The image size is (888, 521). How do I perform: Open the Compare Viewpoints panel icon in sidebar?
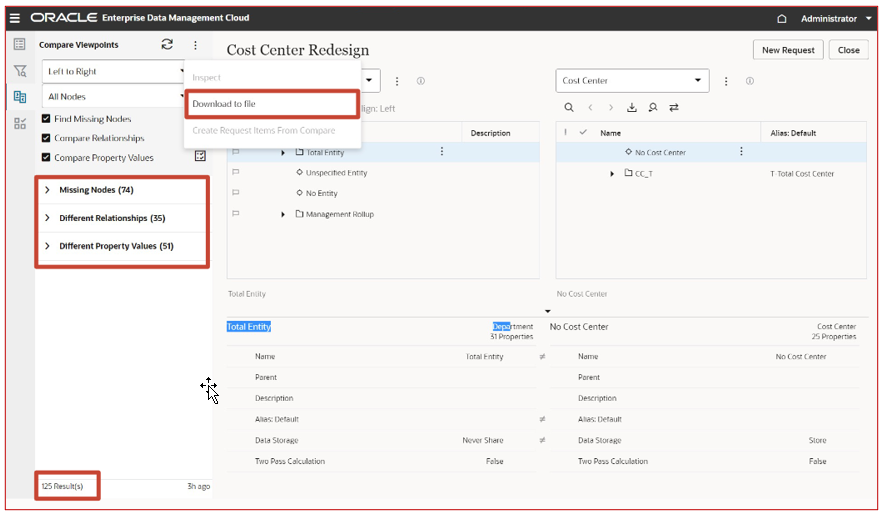click(20, 97)
